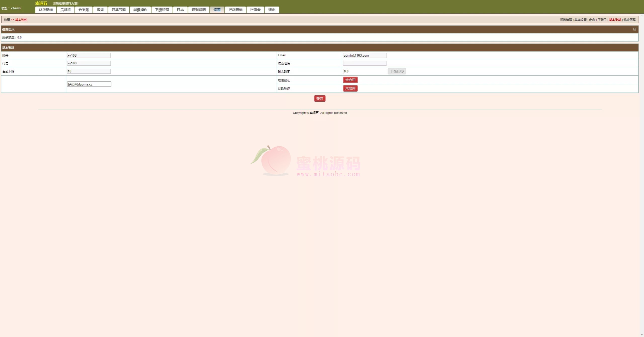Image resolution: width=644 pixels, height=337 pixels.
Task: Toggle the 短信验证 未启用 button
Action: 350,80
